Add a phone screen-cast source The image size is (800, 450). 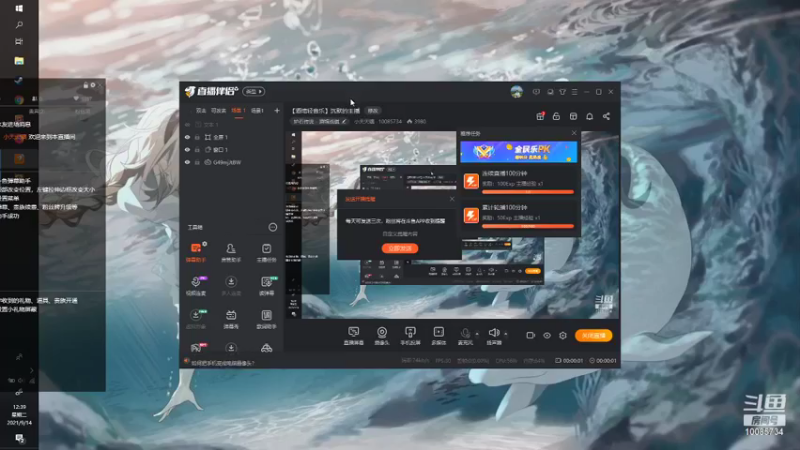tap(410, 336)
